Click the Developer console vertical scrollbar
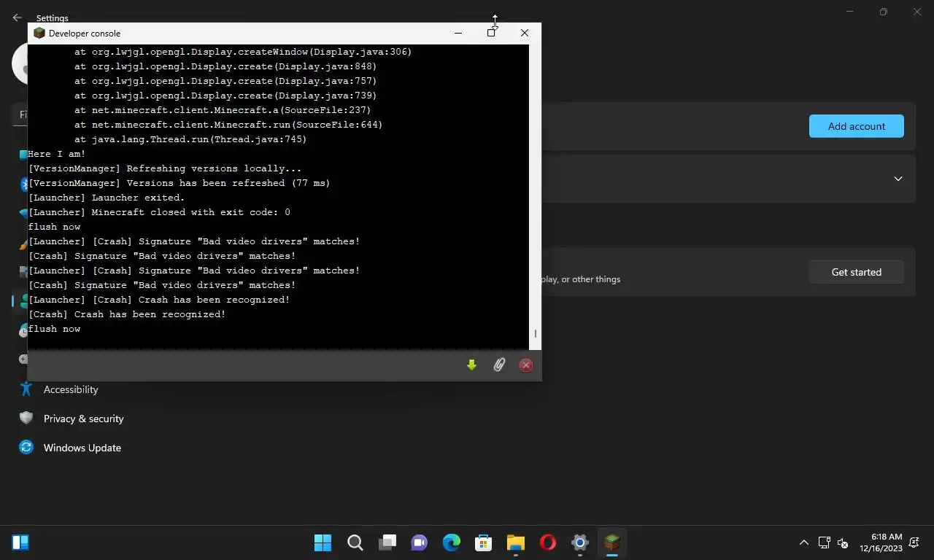This screenshot has height=560, width=934. [x=535, y=197]
